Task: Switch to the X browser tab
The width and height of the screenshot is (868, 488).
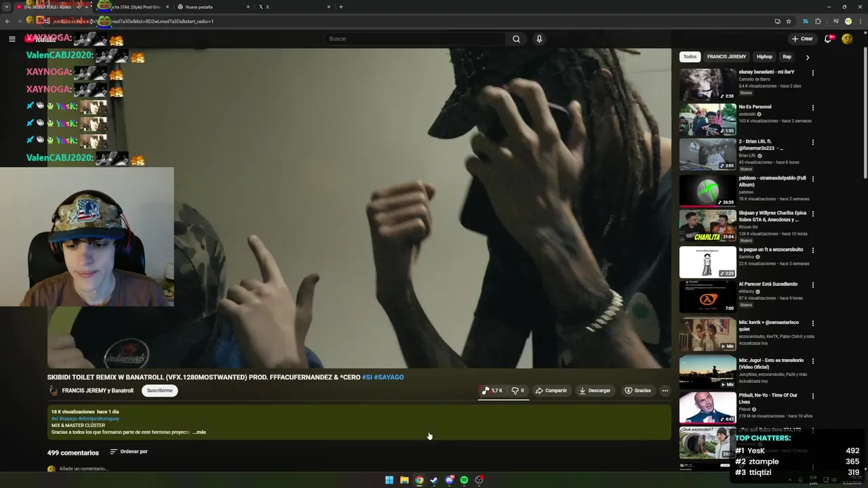Action: [x=295, y=7]
